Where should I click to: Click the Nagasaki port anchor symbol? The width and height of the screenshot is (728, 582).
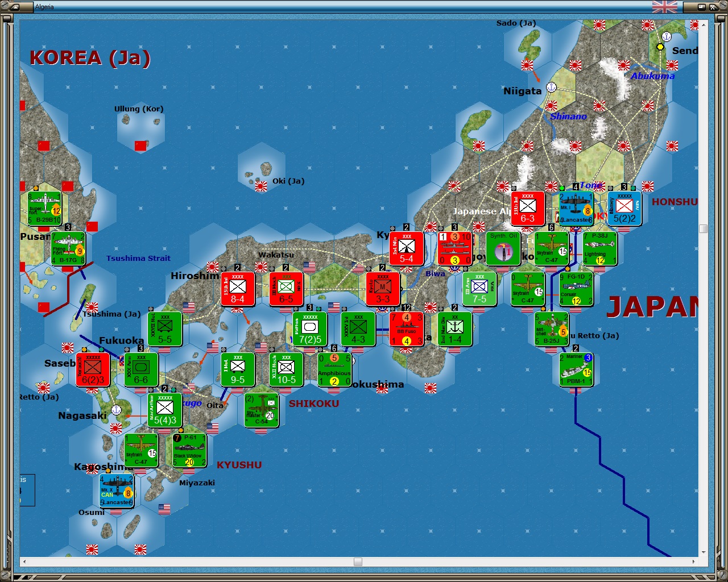point(117,409)
